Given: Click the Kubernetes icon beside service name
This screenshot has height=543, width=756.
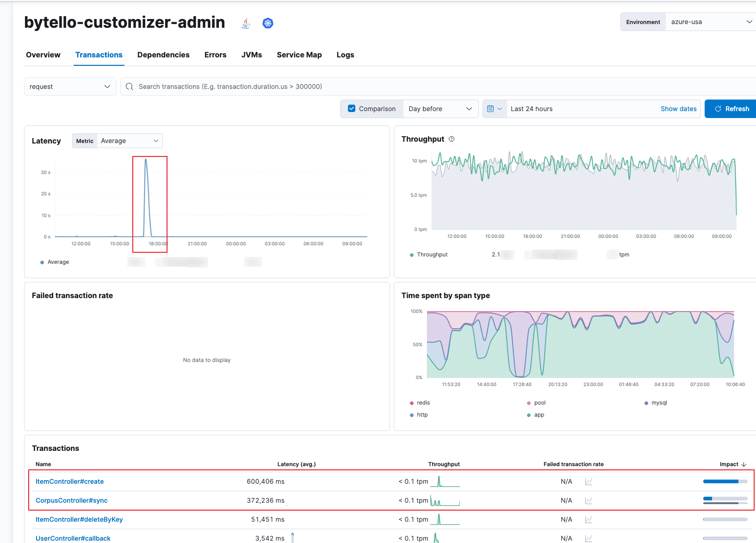Looking at the screenshot, I should pos(267,23).
